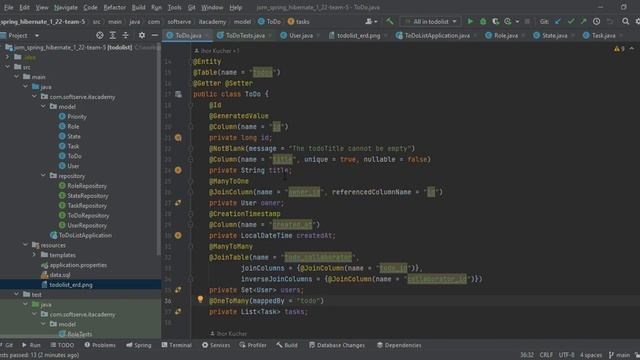The width and height of the screenshot is (640, 360).
Task: Open the Profiler tool window
Action: pyautogui.click(x=253, y=345)
